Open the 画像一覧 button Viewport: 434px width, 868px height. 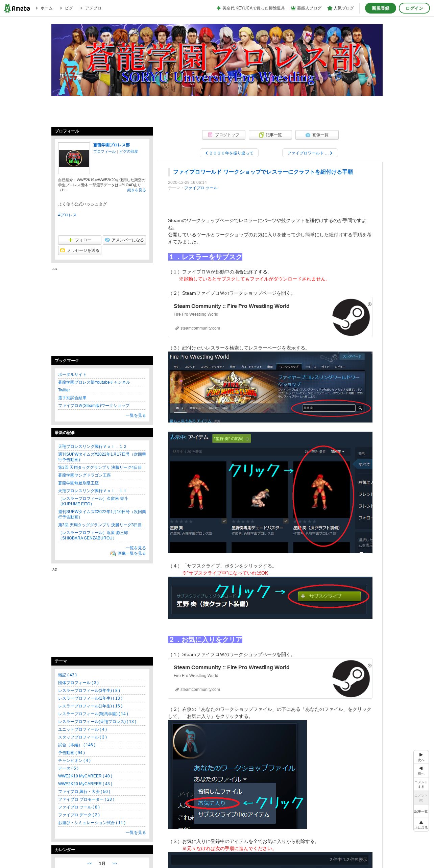(317, 135)
